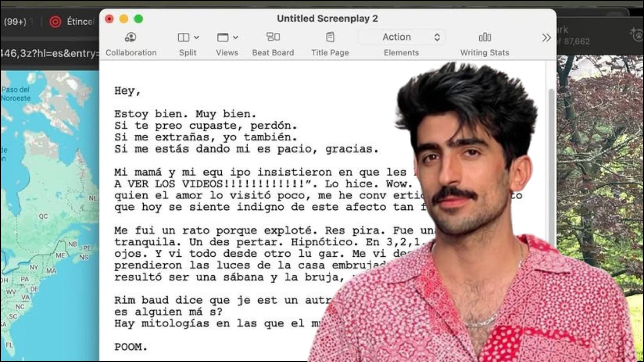Image resolution: width=644 pixels, height=362 pixels.
Task: Open the Beat Board icon
Action: 273,37
